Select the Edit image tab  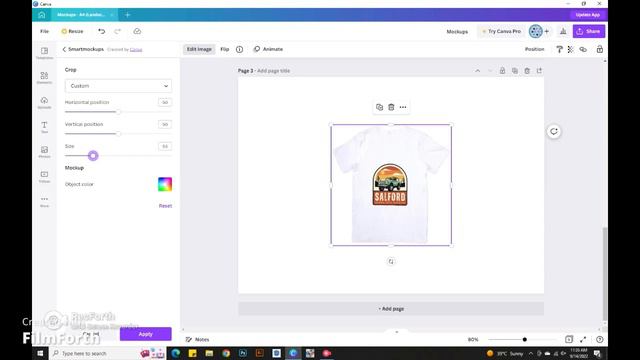pos(199,49)
